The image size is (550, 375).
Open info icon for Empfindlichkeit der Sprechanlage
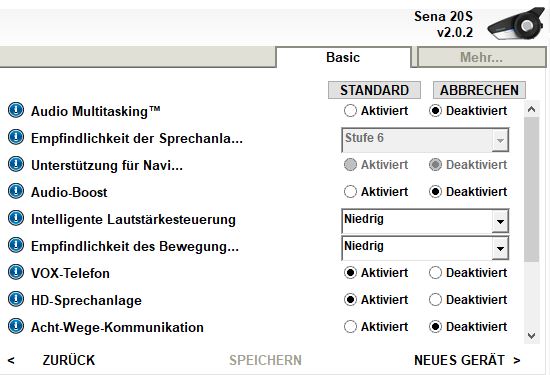pos(16,137)
